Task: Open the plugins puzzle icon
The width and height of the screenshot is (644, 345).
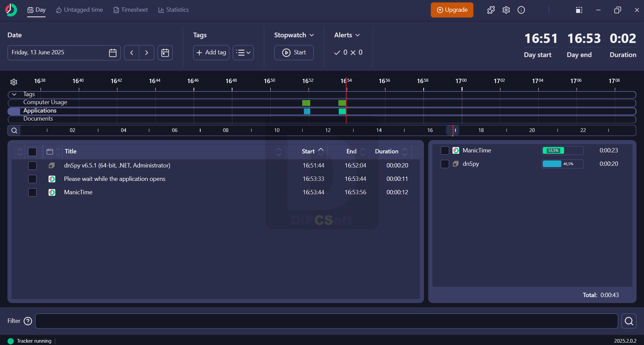Action: click(x=491, y=10)
